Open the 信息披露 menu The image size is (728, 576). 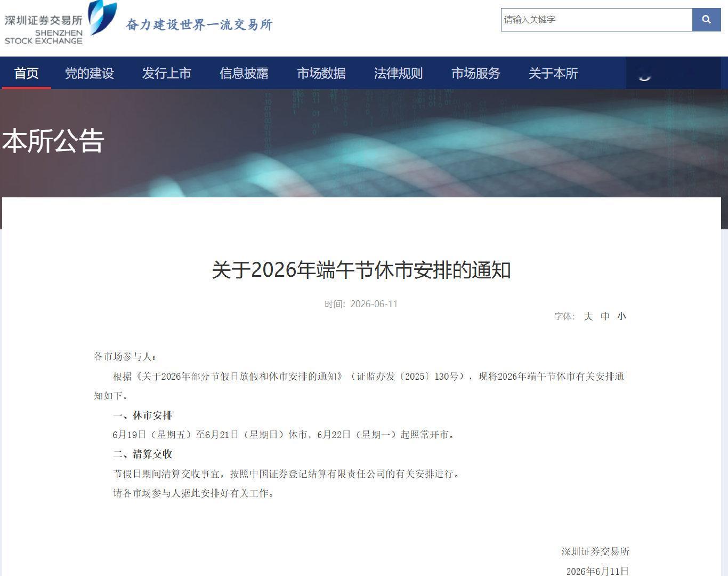click(244, 73)
